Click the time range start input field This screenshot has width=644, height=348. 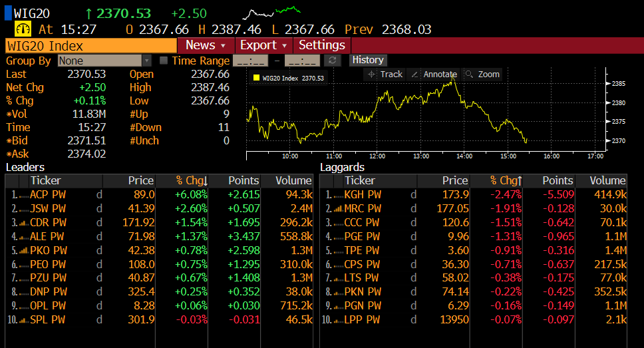pyautogui.click(x=249, y=61)
